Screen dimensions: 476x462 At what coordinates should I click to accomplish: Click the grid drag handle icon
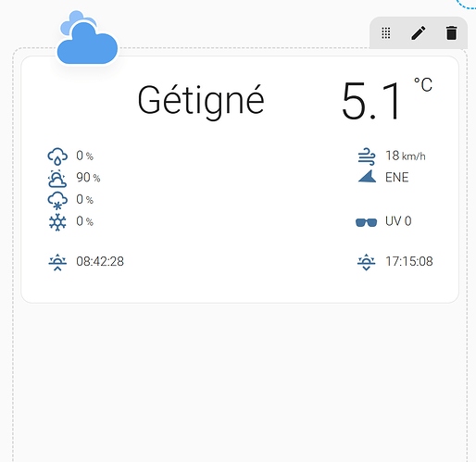click(386, 32)
